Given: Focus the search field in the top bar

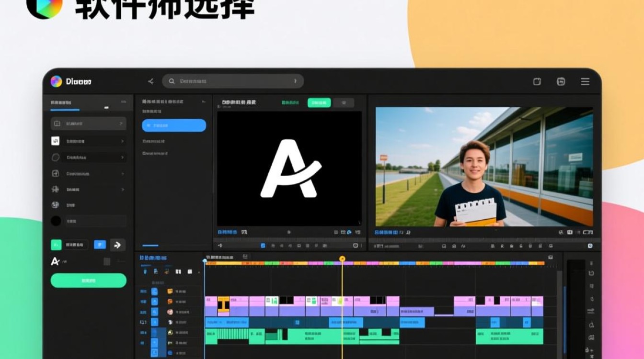Looking at the screenshot, I should (233, 81).
